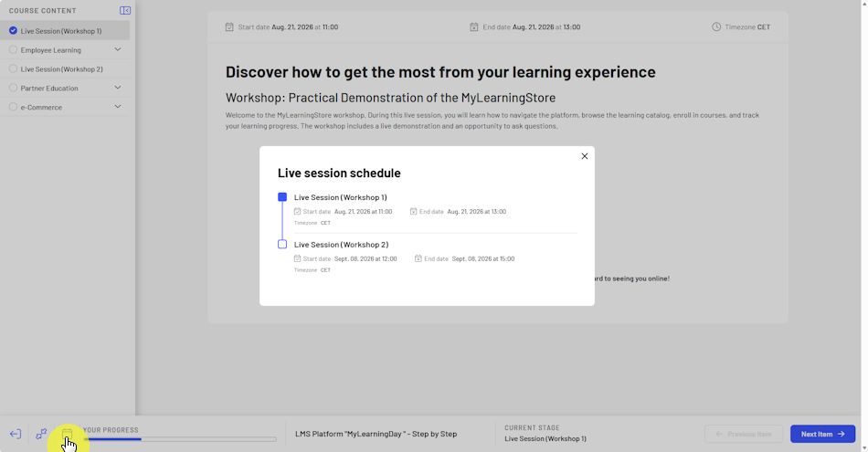Select empty marker for Workshop 2 in schedule

coord(282,244)
